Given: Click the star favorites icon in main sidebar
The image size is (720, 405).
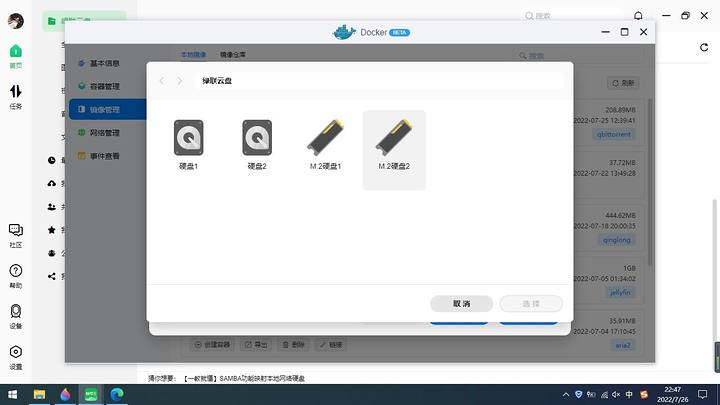Looking at the screenshot, I should coord(52,230).
